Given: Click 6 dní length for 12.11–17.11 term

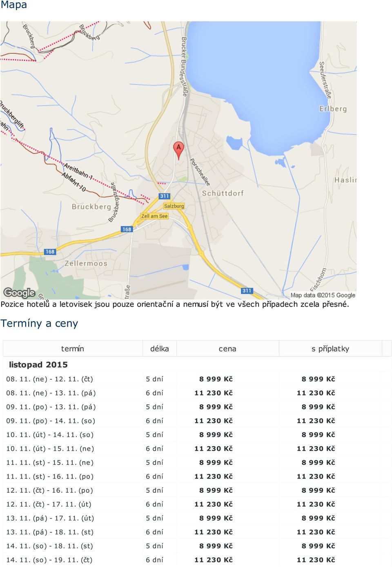Looking at the screenshot, I should 154,504.
